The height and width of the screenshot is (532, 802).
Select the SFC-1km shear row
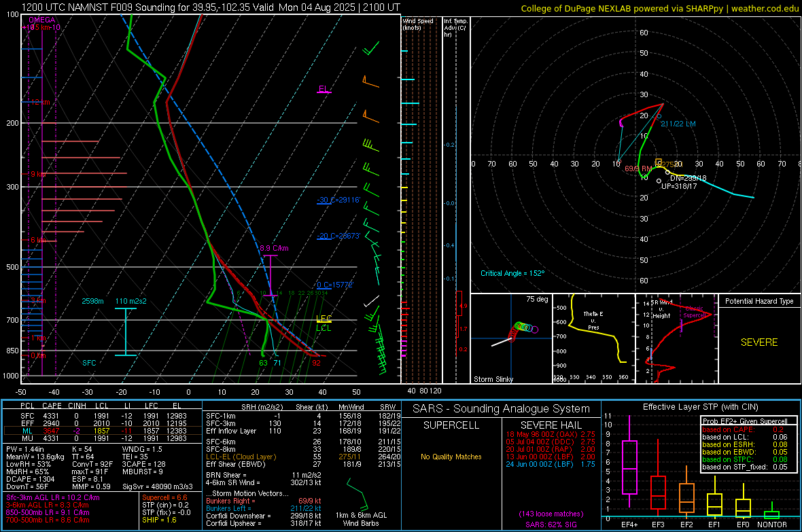[x=303, y=416]
